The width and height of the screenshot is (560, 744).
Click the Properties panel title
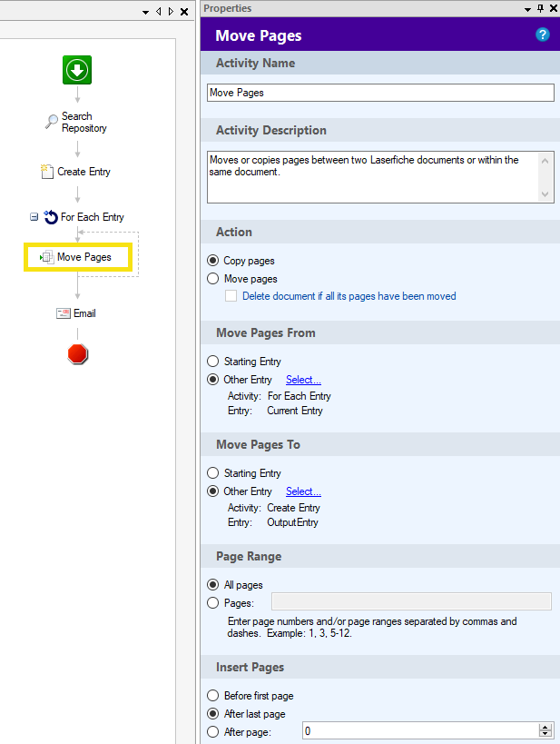pos(228,8)
